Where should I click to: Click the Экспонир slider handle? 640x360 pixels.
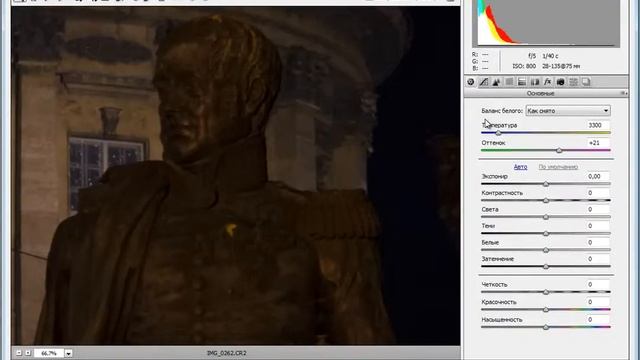click(x=546, y=184)
